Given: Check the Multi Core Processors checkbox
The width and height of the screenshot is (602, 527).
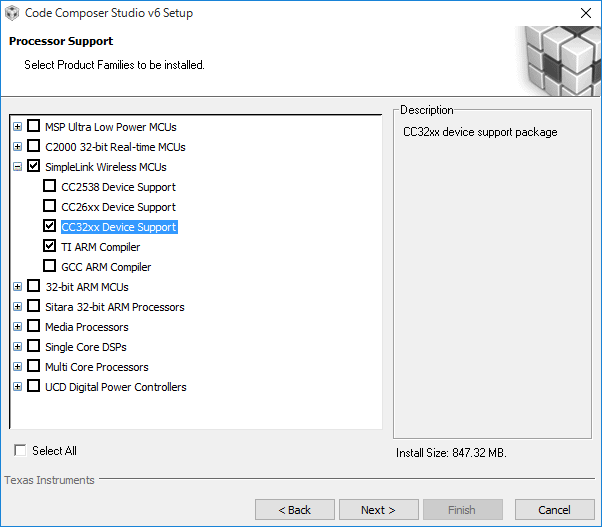Looking at the screenshot, I should [33, 366].
